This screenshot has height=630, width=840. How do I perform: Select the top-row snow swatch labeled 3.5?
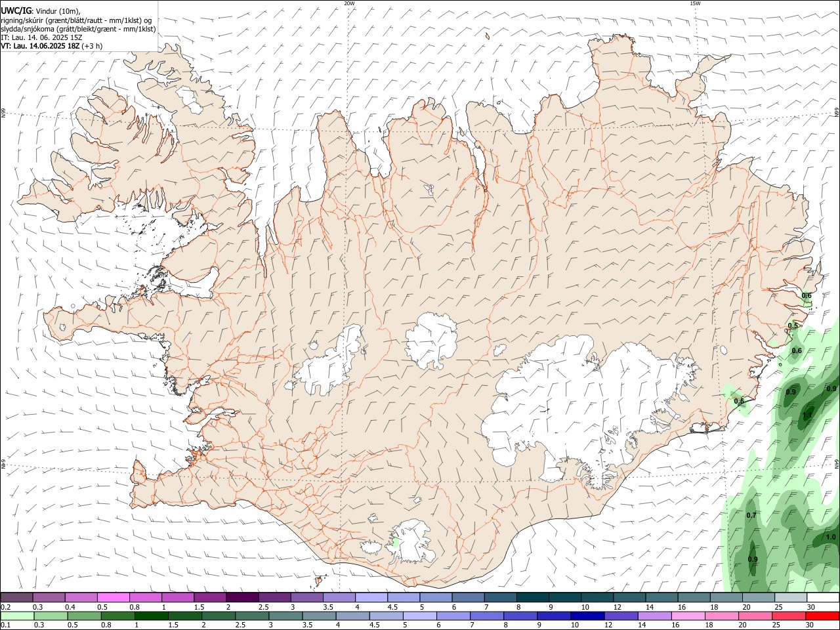(339, 597)
